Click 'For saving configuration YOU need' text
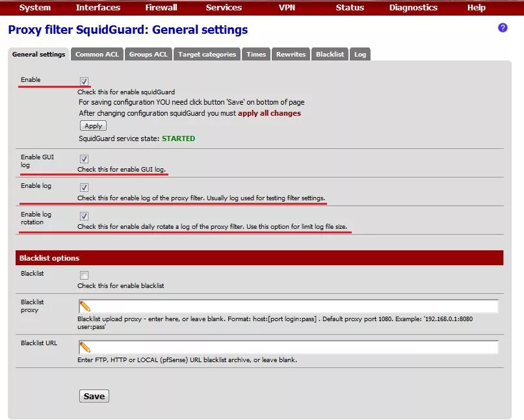The width and height of the screenshot is (524, 420). [192, 102]
